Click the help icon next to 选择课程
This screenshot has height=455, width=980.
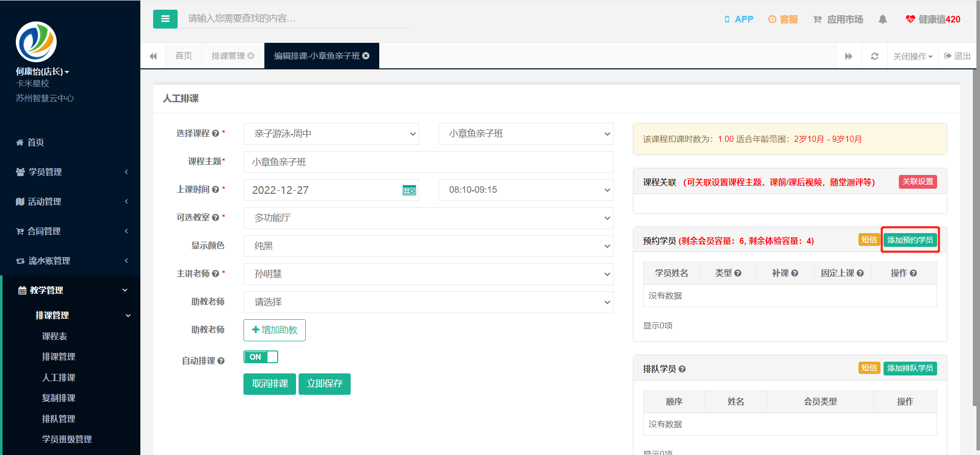click(215, 133)
